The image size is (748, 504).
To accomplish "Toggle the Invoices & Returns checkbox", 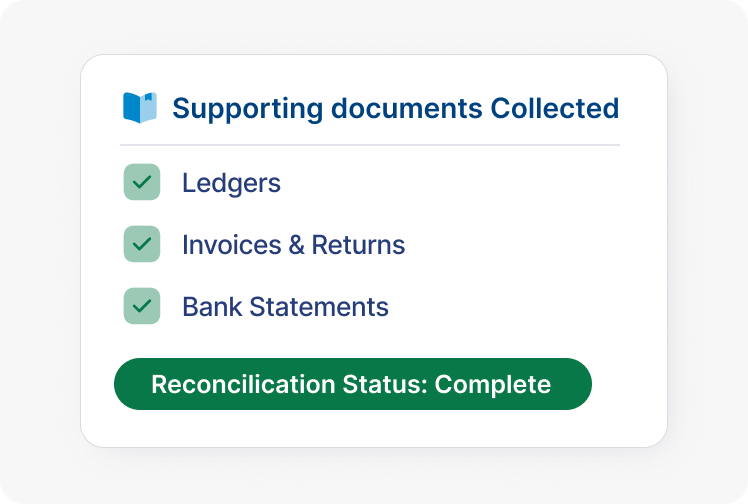I will [142, 244].
